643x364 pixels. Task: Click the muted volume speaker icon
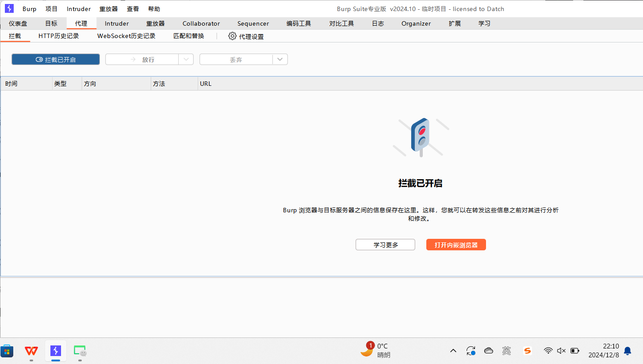point(561,351)
